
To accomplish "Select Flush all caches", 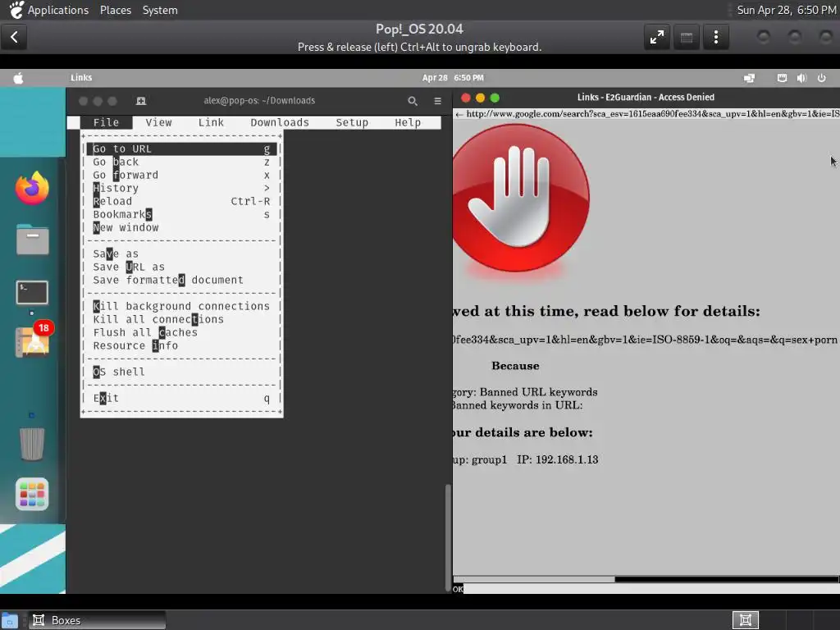I will coord(181,333).
